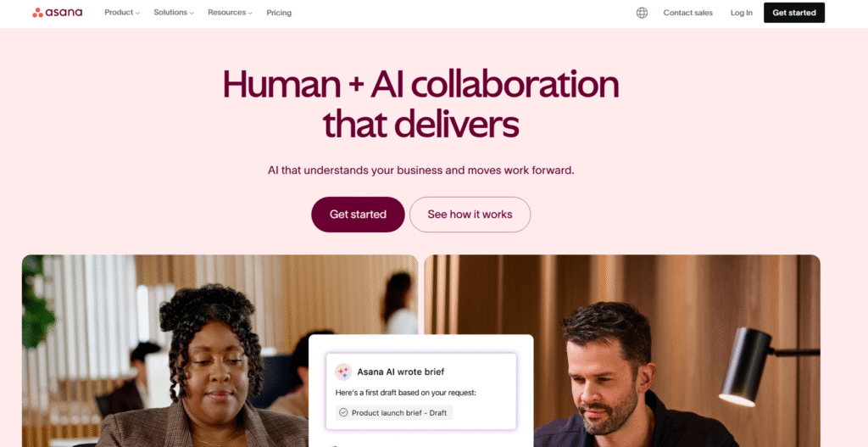Open the globe language selector icon
Screen dimensions: 868x447
[x=642, y=13]
